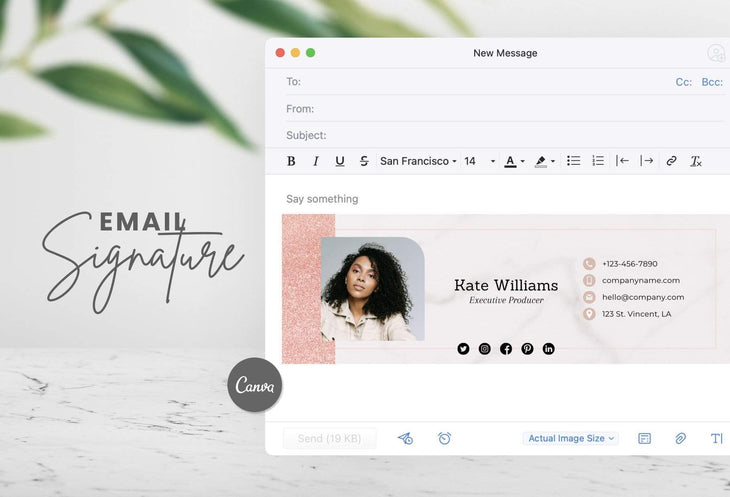Screen dimensions: 730x497
Task: Insert a numbered list
Action: [x=598, y=161]
